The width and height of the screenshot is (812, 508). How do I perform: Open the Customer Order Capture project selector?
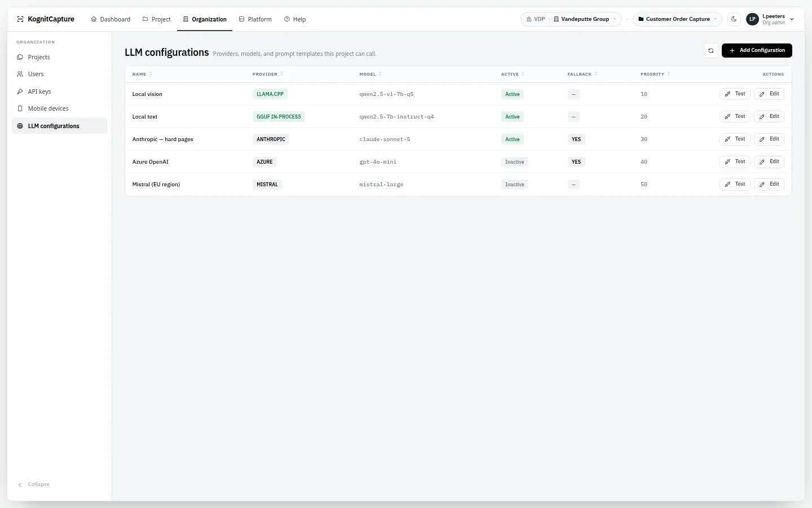[678, 19]
